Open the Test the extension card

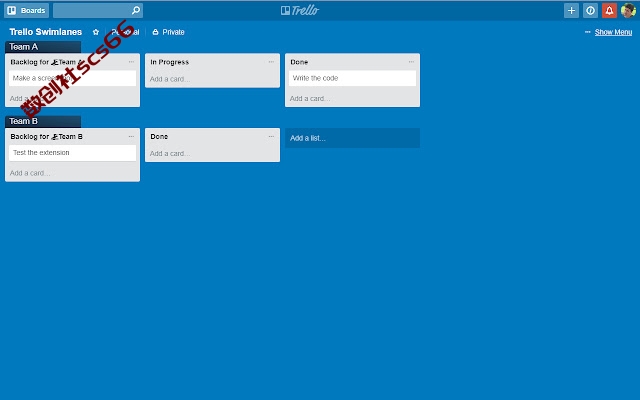73,153
